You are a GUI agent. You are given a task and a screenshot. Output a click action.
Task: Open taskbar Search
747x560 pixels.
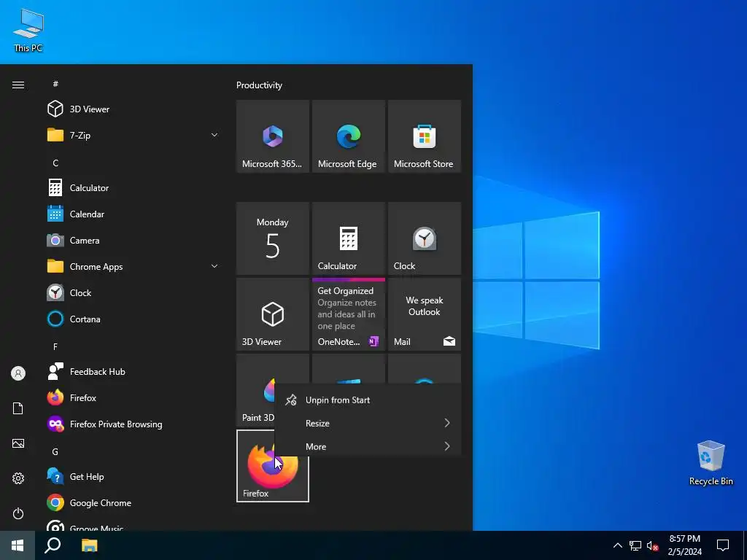pyautogui.click(x=53, y=545)
